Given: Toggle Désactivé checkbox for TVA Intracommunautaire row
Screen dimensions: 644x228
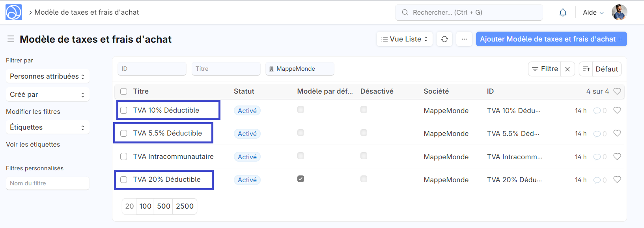Looking at the screenshot, I should [x=364, y=156].
